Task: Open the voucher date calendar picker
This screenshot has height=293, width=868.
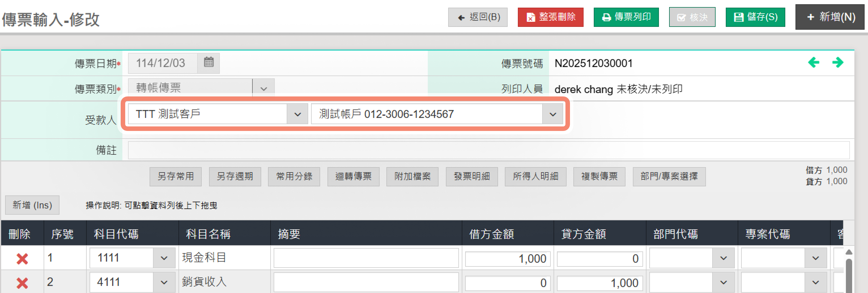Action: coord(209,63)
